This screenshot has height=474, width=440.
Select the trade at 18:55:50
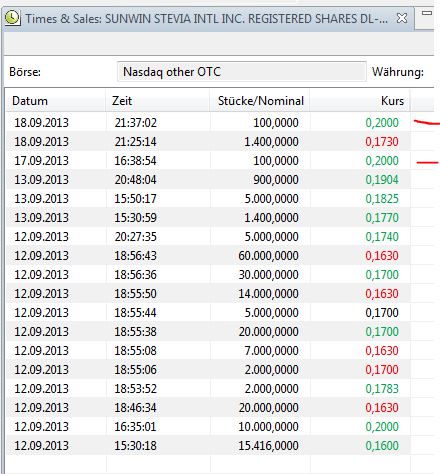[x=208, y=294]
